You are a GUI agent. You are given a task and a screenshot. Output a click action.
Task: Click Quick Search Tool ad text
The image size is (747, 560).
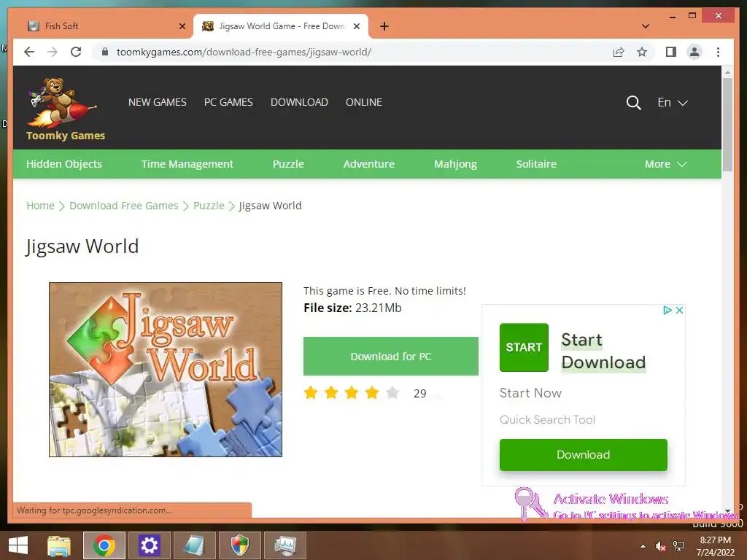(547, 419)
